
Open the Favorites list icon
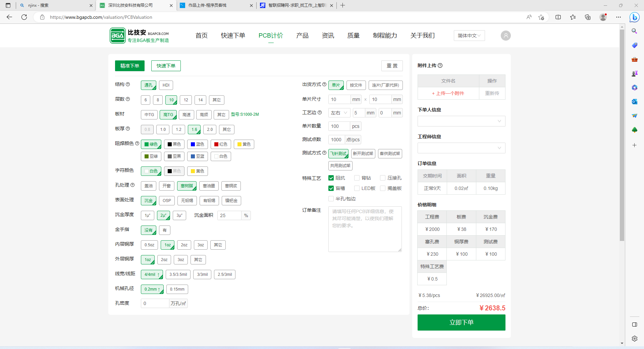573,17
